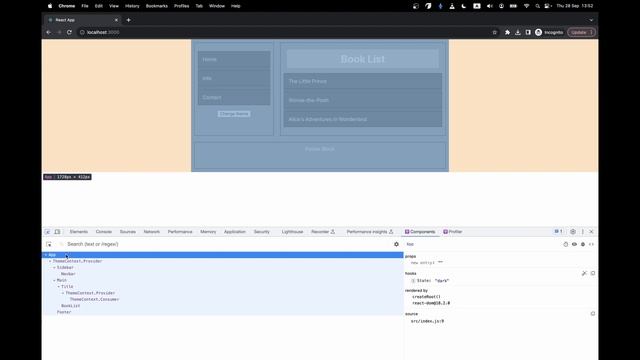The height and width of the screenshot is (360, 640).
Task: Click the Wi-Fi status icon
Action: click(527, 6)
